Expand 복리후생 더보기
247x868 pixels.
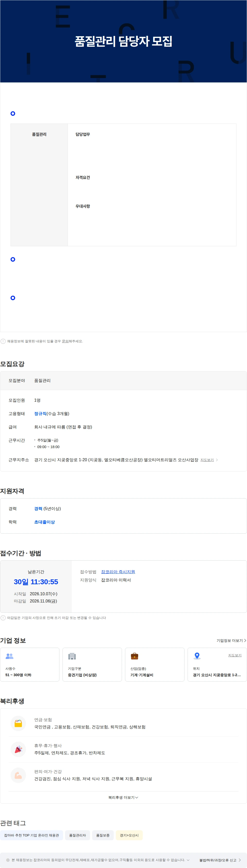pos(123,798)
